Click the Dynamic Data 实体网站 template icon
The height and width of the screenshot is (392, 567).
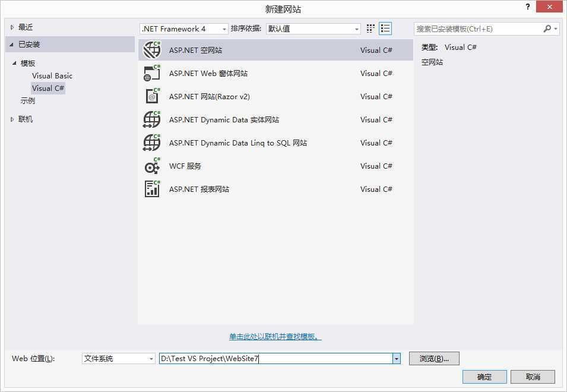pos(152,119)
